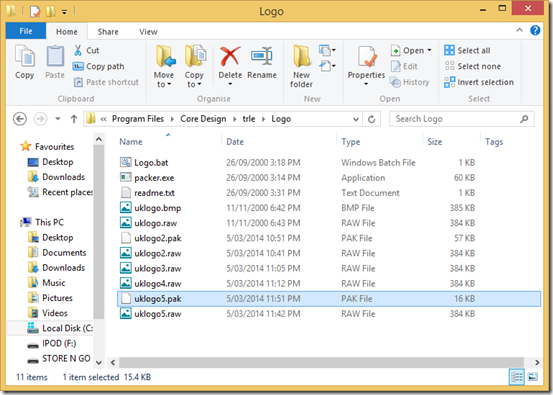This screenshot has width=553, height=395.
Task: Click the Open button in the ribbon
Action: pos(408,50)
